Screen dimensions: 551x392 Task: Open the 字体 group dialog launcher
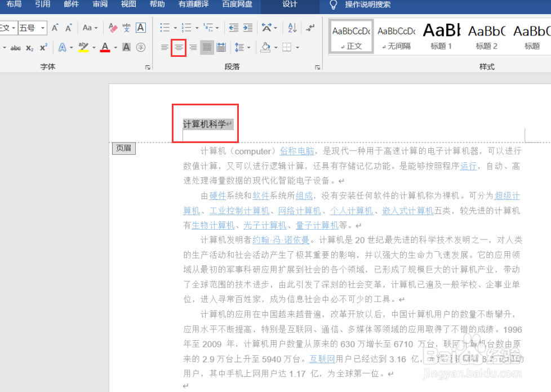[x=147, y=66]
